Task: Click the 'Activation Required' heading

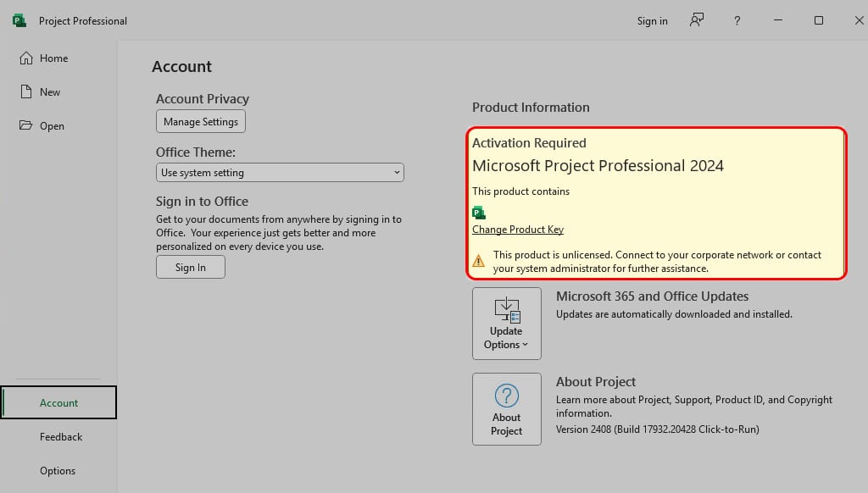Action: click(x=529, y=143)
